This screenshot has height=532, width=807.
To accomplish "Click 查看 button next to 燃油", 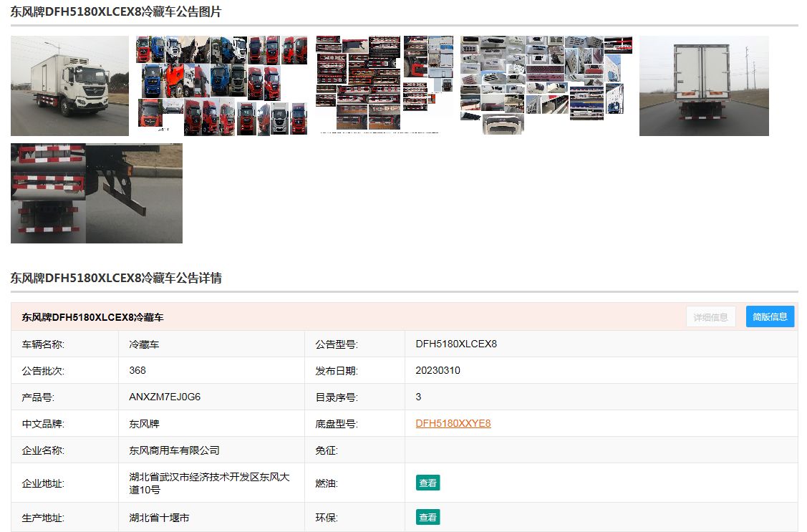I will click(x=427, y=483).
